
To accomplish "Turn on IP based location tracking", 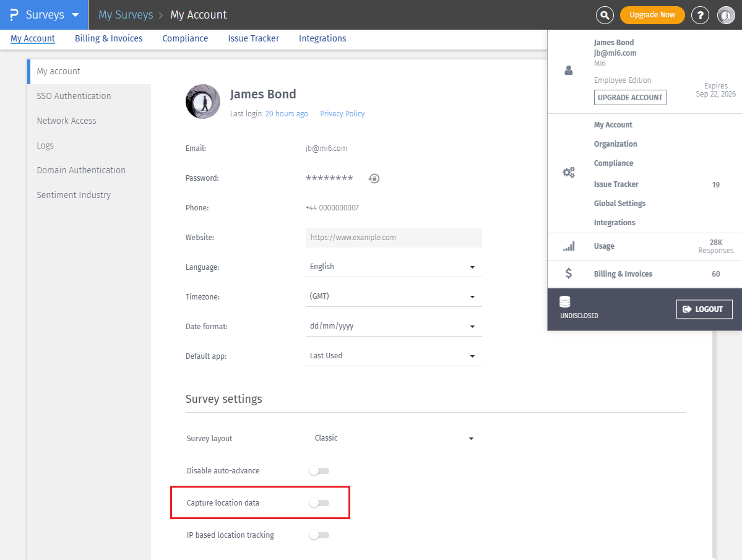I will 319,535.
